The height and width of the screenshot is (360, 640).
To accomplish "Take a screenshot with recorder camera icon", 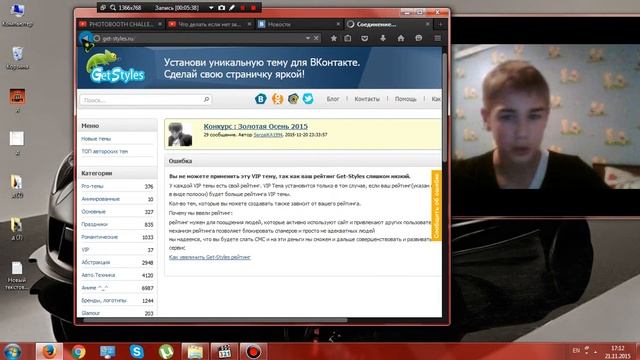I will (222, 8).
